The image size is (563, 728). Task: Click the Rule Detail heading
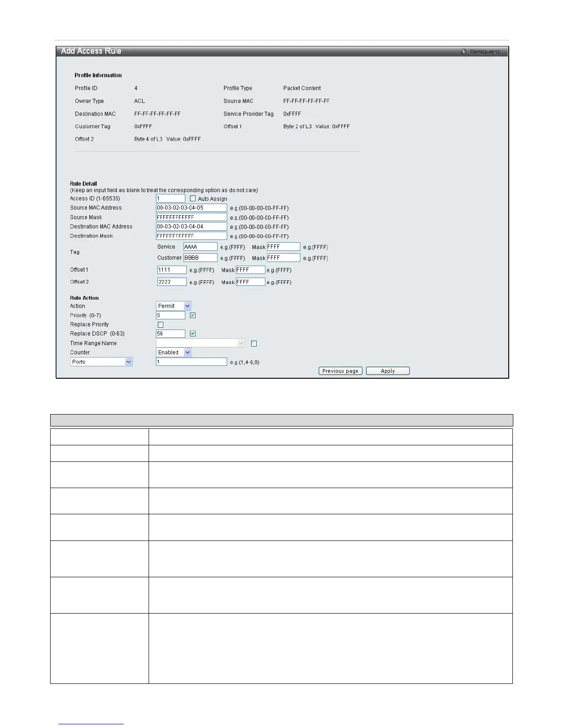[83, 183]
